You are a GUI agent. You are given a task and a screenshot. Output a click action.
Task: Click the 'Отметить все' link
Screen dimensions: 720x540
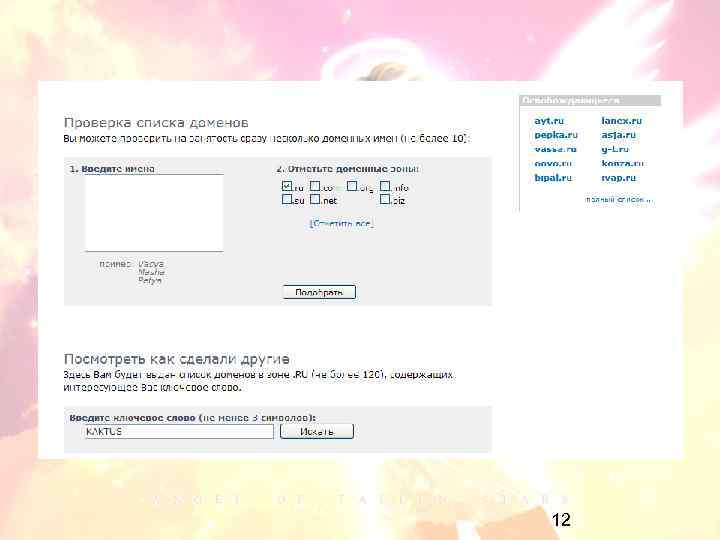(x=342, y=224)
